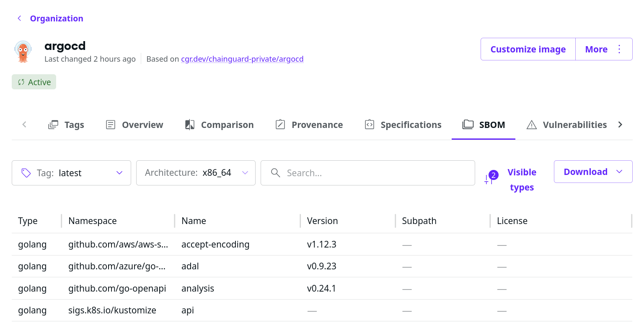Click the argocd octopus logo avatar

click(x=23, y=51)
